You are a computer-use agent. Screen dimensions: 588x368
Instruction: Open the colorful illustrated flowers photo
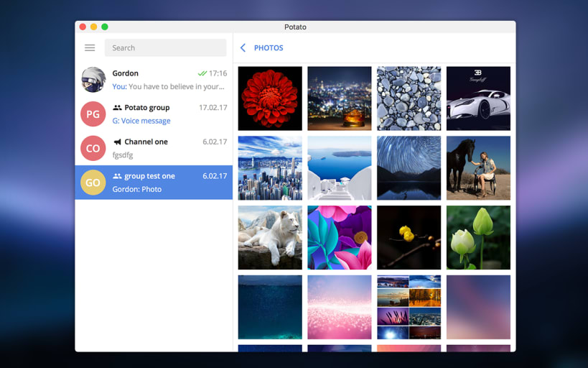tap(340, 237)
